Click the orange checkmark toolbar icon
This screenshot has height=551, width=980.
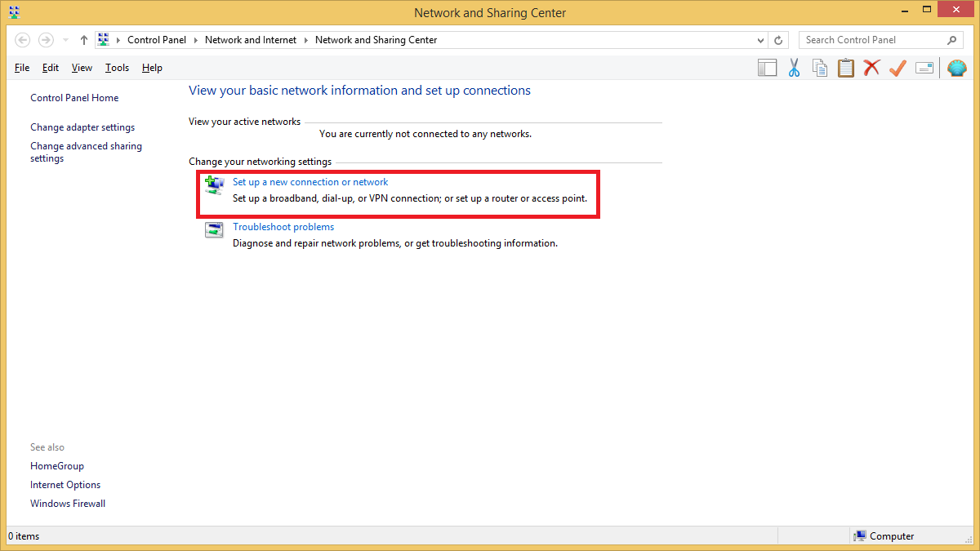898,68
